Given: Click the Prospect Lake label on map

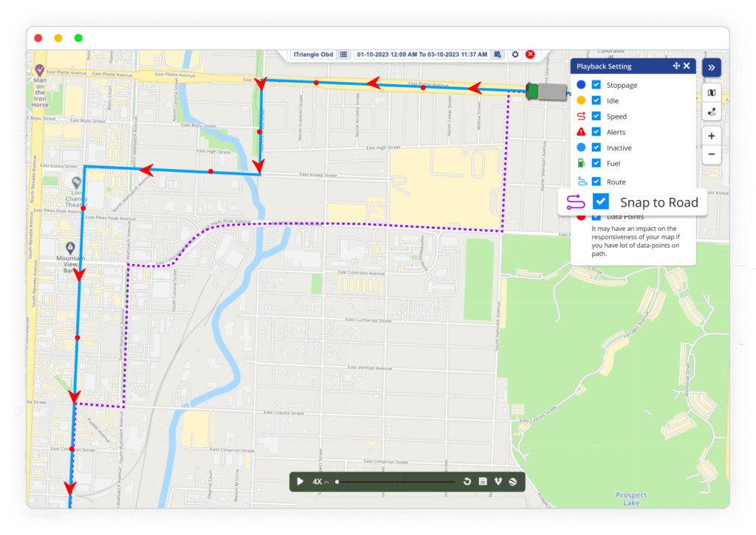Looking at the screenshot, I should click(x=630, y=498).
